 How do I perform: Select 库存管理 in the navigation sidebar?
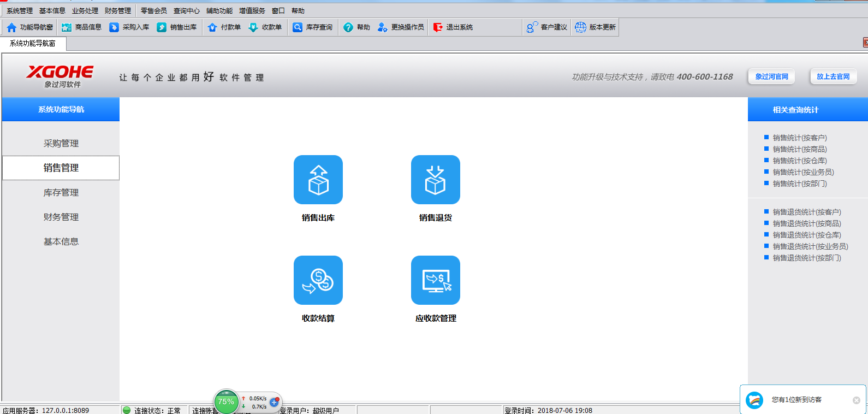(61, 193)
